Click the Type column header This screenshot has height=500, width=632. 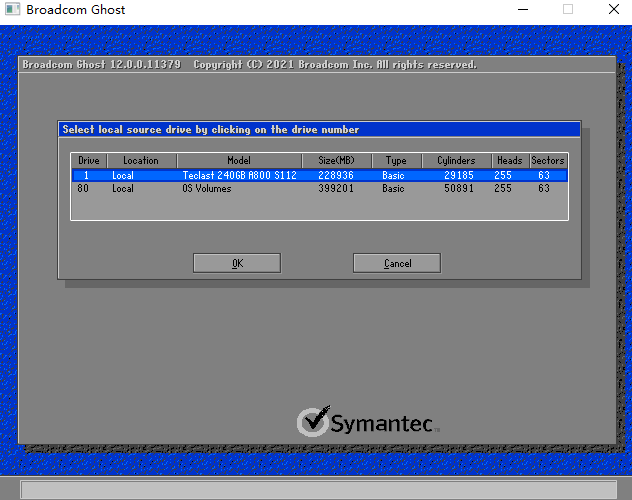point(397,160)
